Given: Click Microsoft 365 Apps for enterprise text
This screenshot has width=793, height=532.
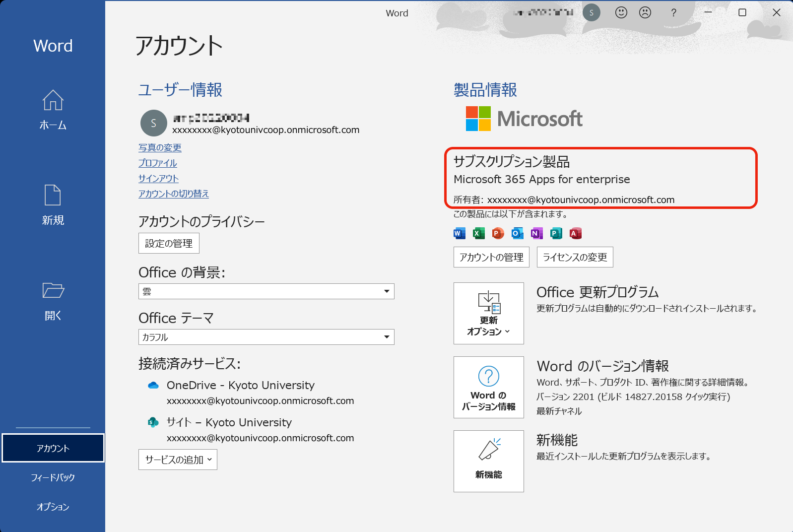Looking at the screenshot, I should (x=542, y=179).
